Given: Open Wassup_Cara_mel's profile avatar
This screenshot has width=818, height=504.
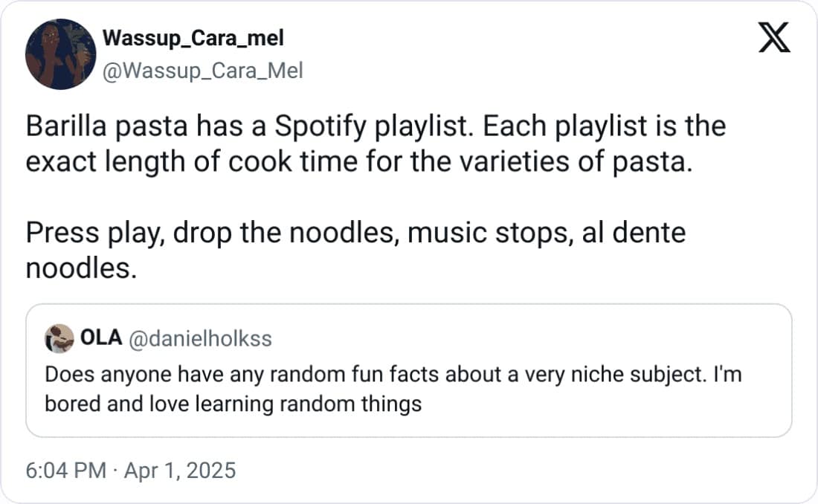Looking at the screenshot, I should 60,54.
